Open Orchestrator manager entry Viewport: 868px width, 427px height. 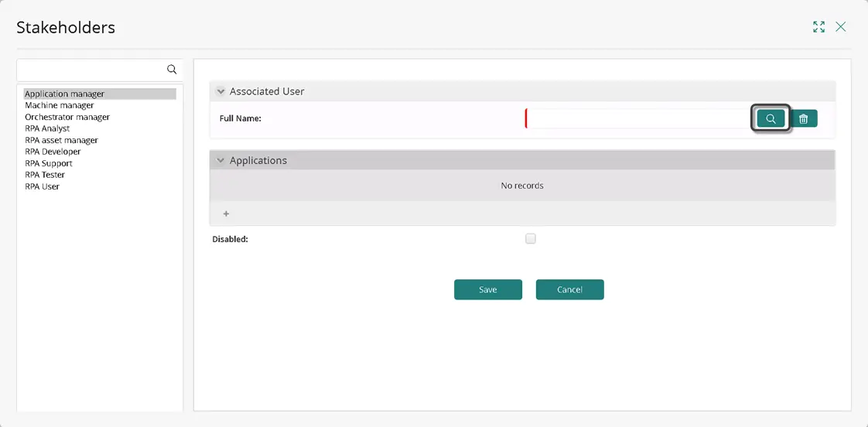[x=67, y=117]
